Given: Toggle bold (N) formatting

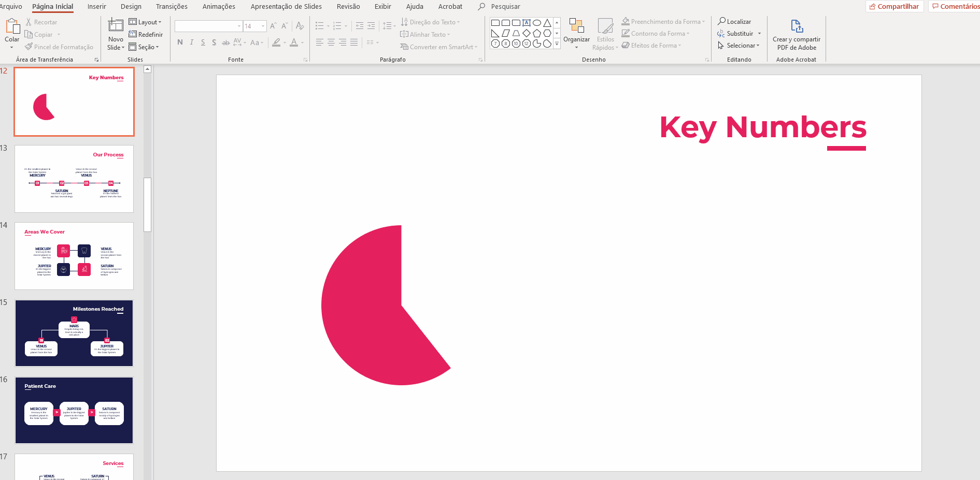Looking at the screenshot, I should click(x=180, y=42).
